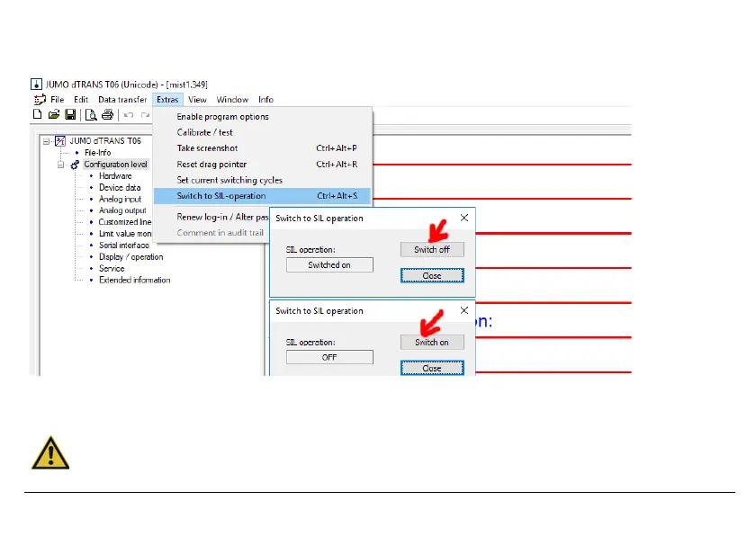Click the Switched on status field
The height and width of the screenshot is (536, 756).
click(329, 265)
